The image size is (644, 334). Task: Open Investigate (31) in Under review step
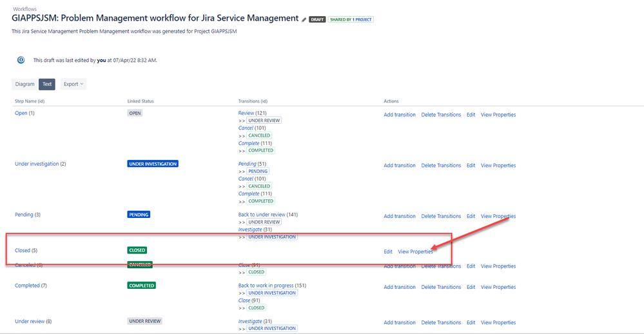249,321
